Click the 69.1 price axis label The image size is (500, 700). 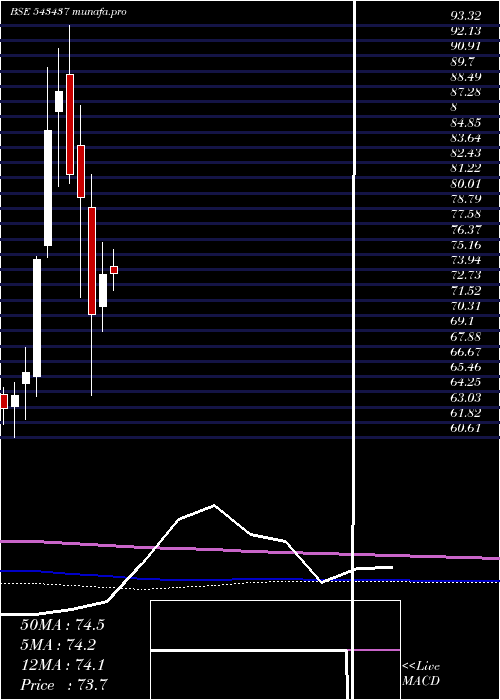[462, 321]
